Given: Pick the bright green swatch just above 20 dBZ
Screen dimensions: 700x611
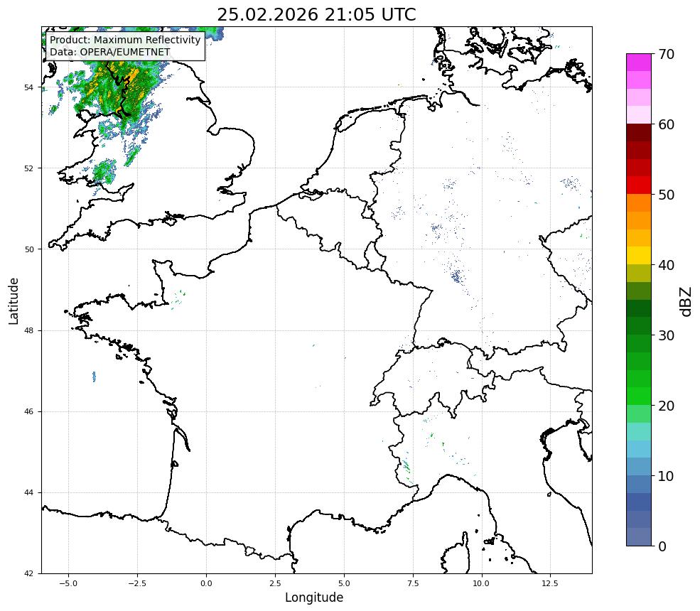Looking at the screenshot, I should click(639, 396).
